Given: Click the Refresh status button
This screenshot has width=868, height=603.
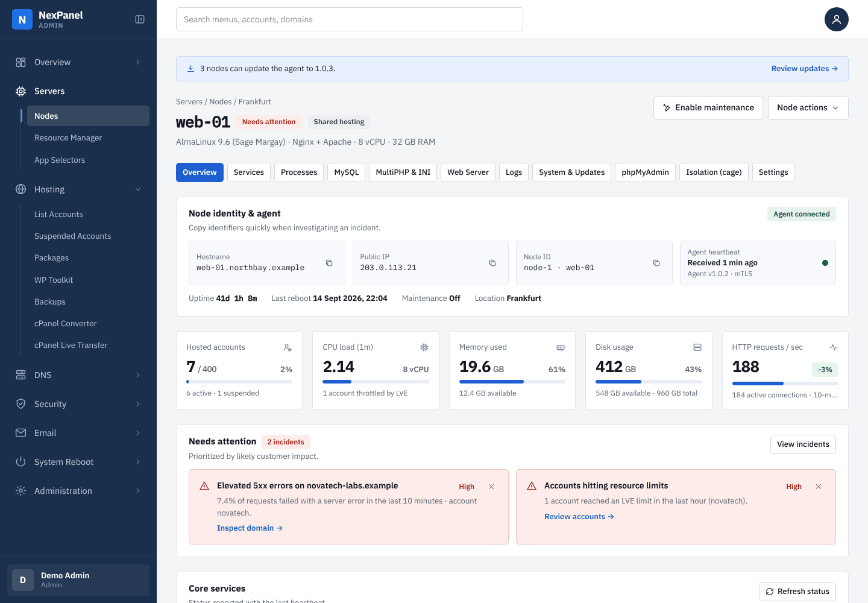Looking at the screenshot, I should point(797,592).
